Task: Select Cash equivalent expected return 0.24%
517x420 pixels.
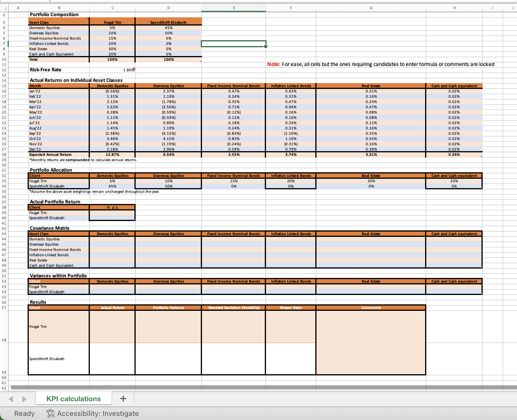Action: [x=454, y=154]
